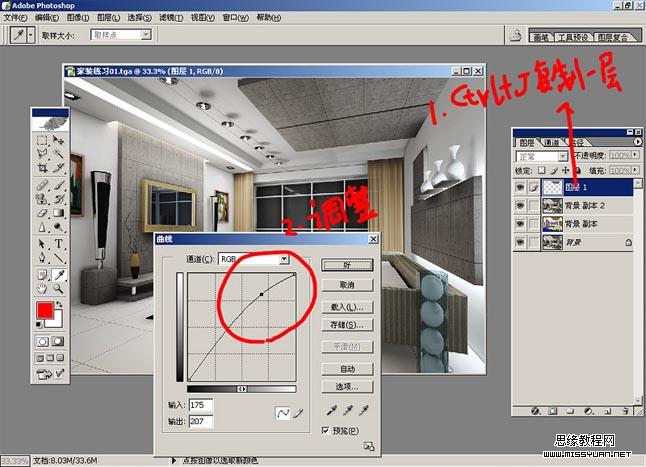Hide the 背景 副本 2 layer
This screenshot has width=646, height=467.
(x=519, y=204)
